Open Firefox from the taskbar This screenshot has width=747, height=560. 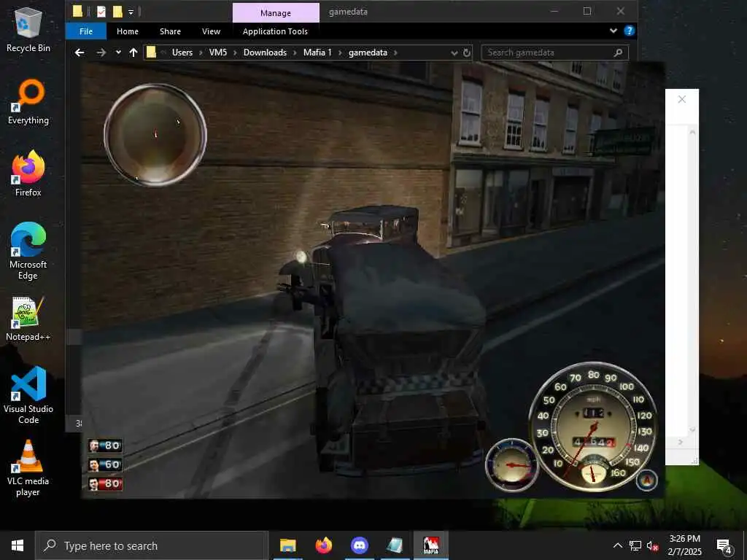coord(323,545)
